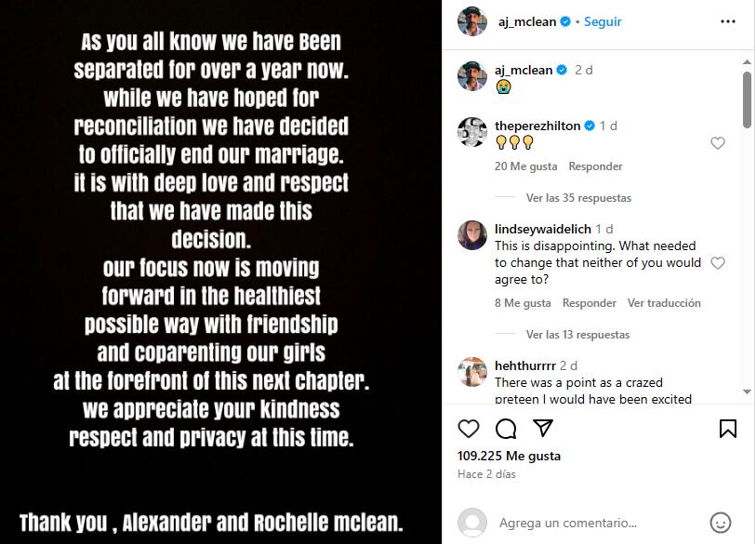Reply to theperezhilton's comment
The height and width of the screenshot is (544, 756).
(x=595, y=166)
